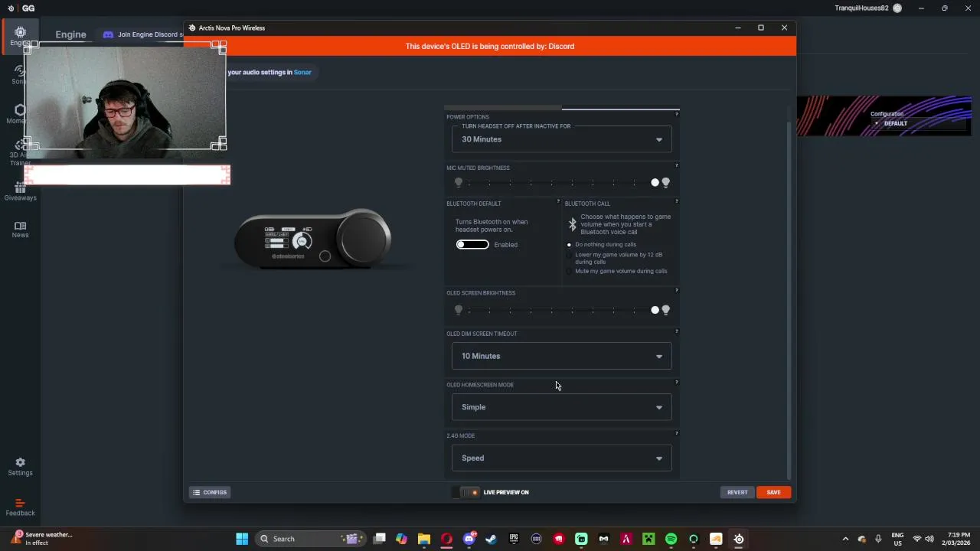Open Epic Games Launcher from taskbar
The image size is (980, 551).
pos(514,539)
